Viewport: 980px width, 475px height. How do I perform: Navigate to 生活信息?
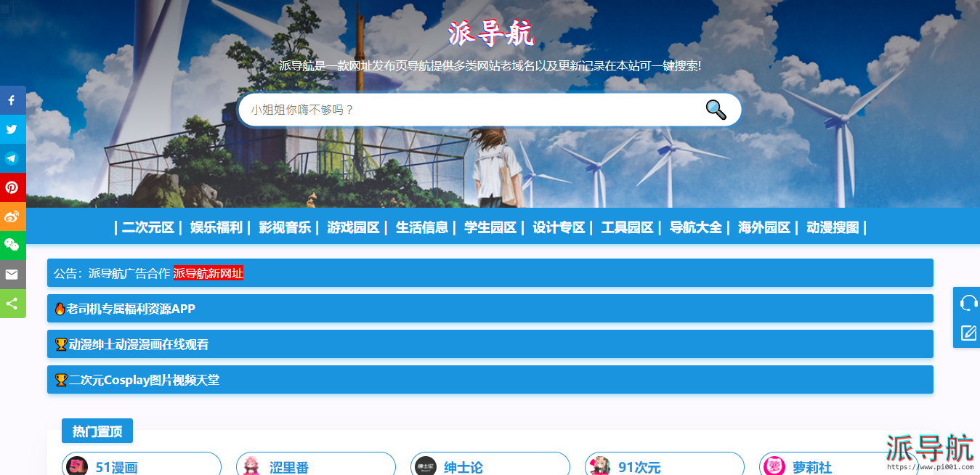point(422,227)
